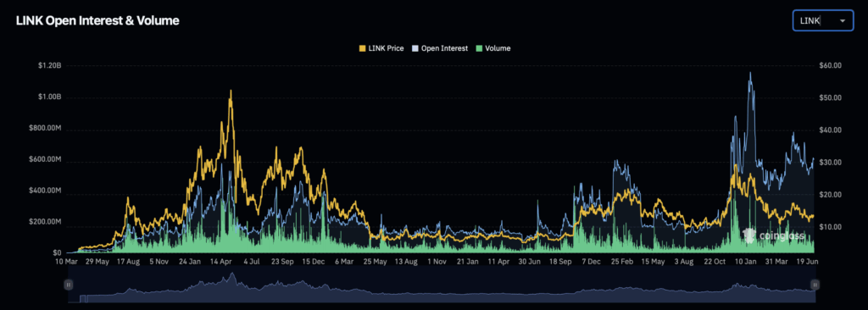Grab the left range slider handle
868x310 pixels.
point(68,285)
